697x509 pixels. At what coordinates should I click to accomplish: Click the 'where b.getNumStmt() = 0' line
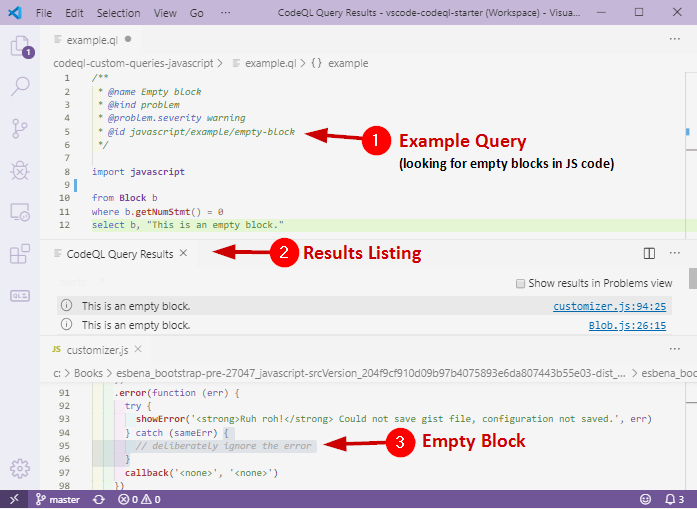157,212
